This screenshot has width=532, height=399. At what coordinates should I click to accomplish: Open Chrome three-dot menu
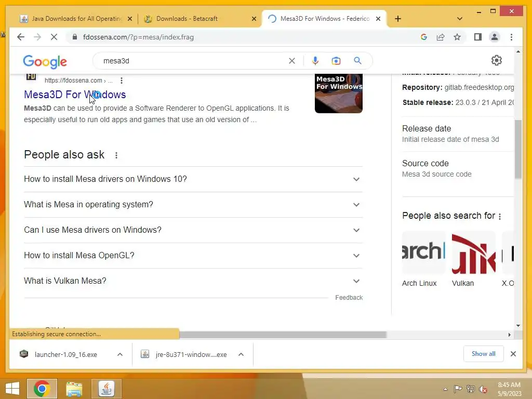[x=511, y=37]
